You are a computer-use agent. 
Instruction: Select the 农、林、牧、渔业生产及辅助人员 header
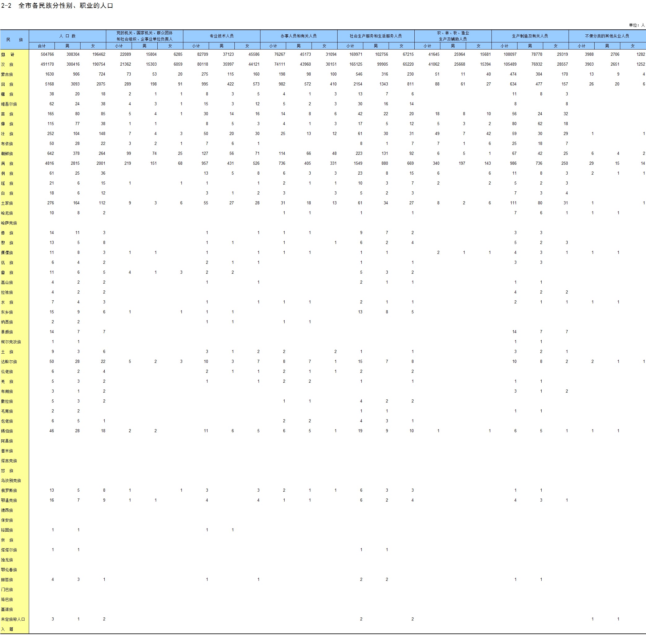[453, 36]
